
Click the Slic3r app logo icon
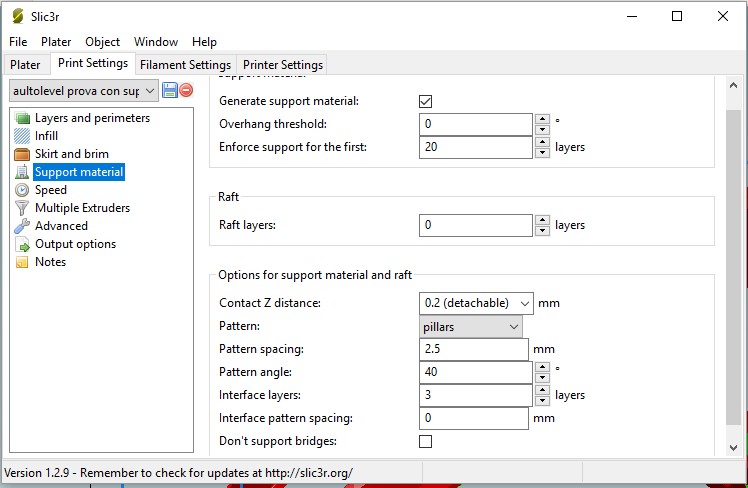pos(18,16)
